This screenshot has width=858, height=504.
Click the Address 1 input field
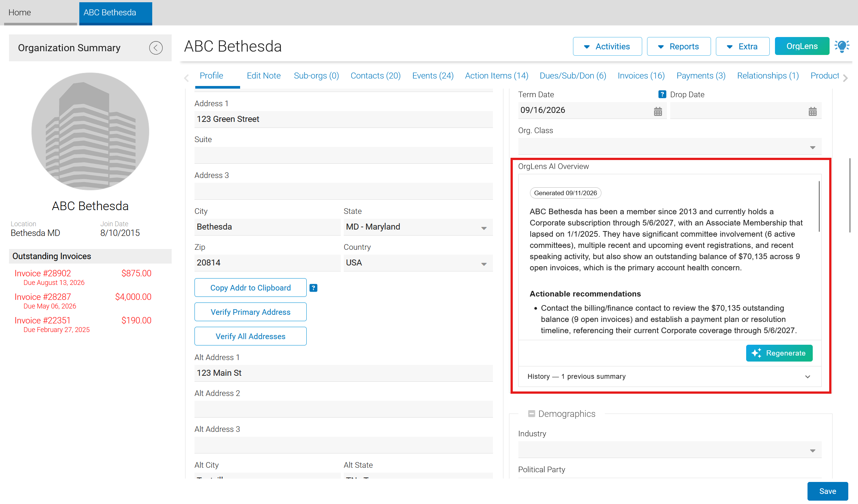click(x=343, y=119)
